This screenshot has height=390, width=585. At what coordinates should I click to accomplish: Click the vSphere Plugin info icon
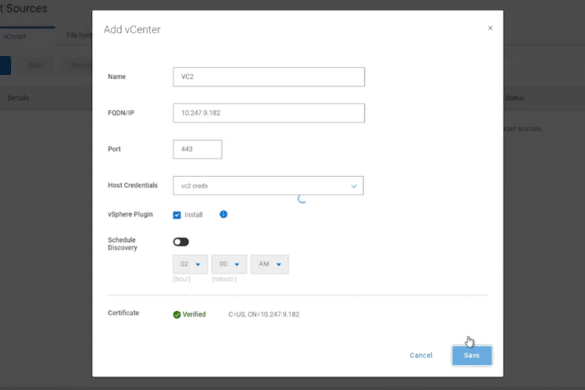pos(223,214)
